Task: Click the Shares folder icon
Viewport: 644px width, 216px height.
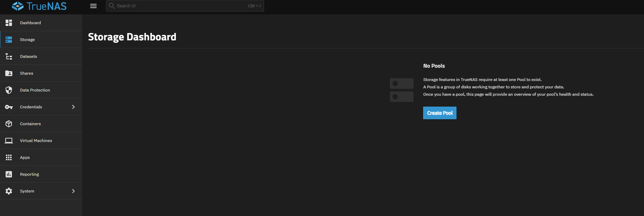Action: click(9, 73)
